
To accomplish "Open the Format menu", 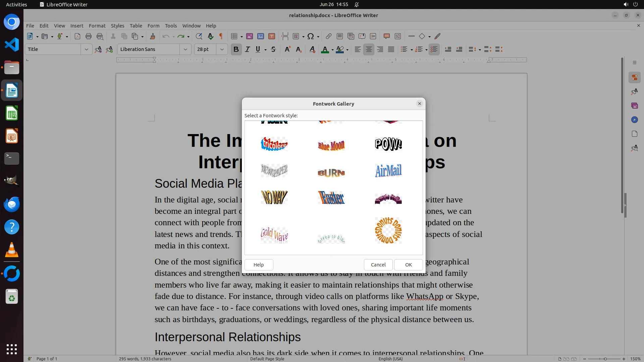I will coord(97,25).
